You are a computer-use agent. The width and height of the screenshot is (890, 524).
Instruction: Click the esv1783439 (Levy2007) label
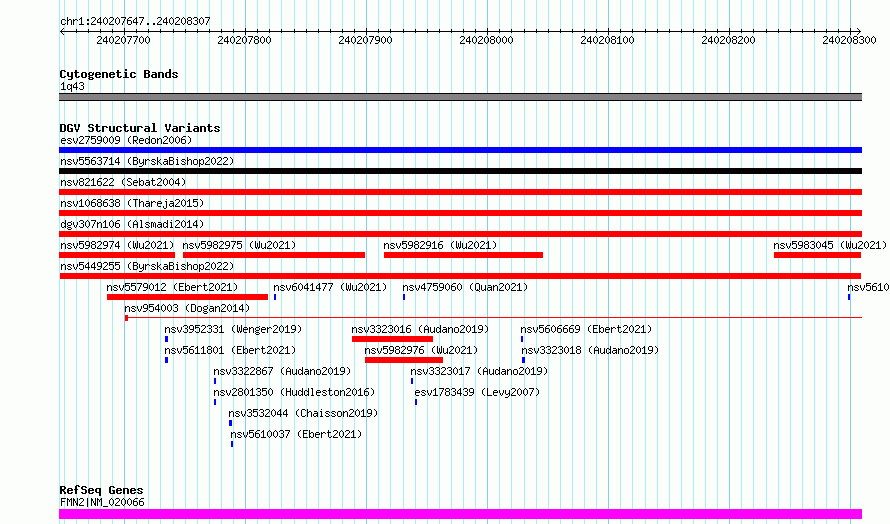click(477, 392)
